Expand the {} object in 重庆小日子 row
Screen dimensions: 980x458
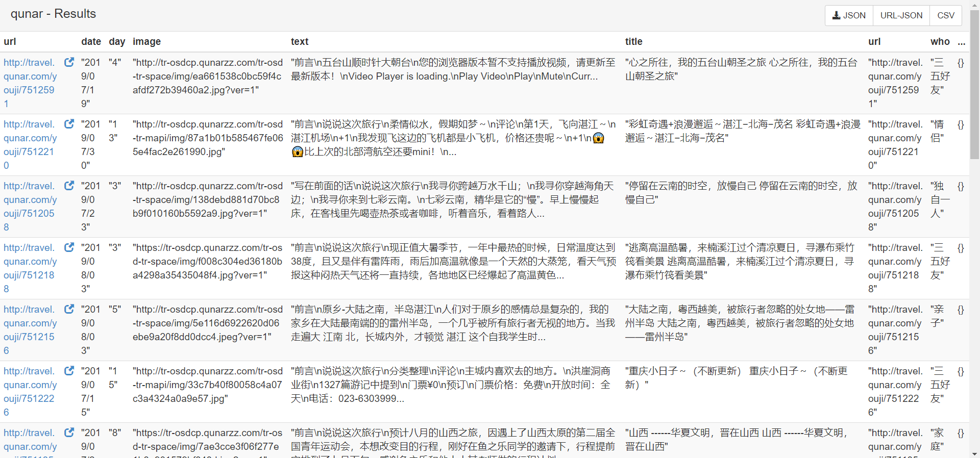[961, 371]
